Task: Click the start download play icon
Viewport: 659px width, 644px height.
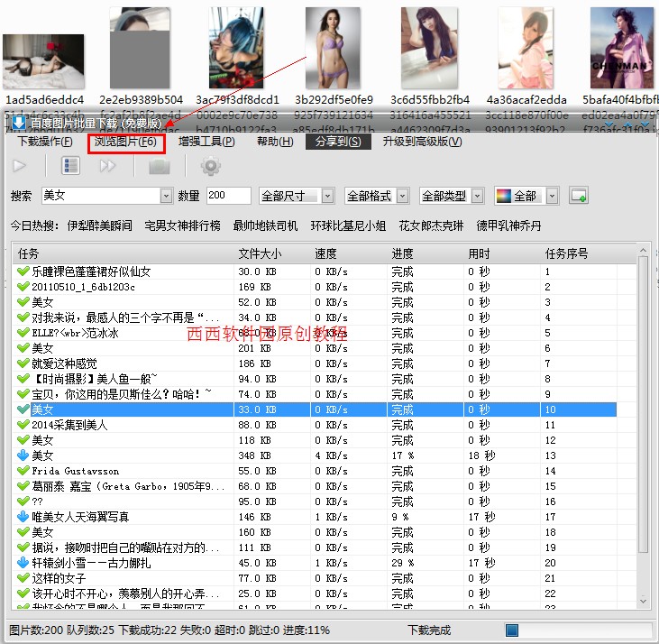Action: pyautogui.click(x=20, y=166)
